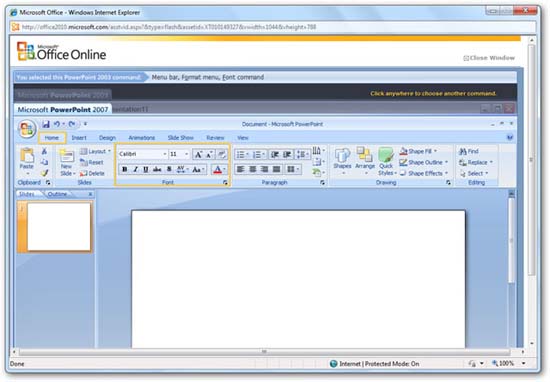The height and width of the screenshot is (382, 550).
Task: Switch to the Home ribbon tab
Action: [52, 138]
